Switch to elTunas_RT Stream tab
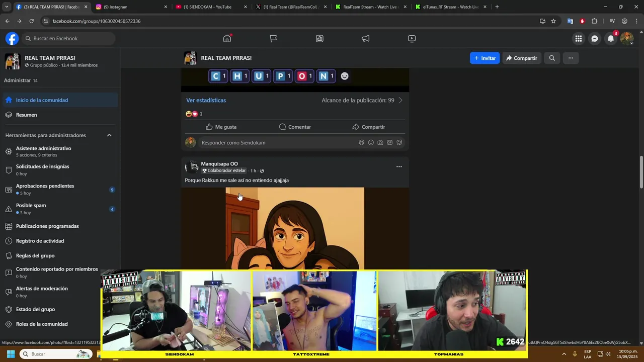Viewport: 644px width, 362px height. coord(451,7)
